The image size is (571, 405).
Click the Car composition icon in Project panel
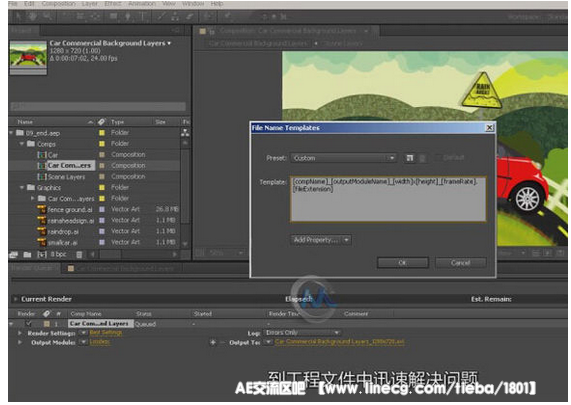[42, 155]
